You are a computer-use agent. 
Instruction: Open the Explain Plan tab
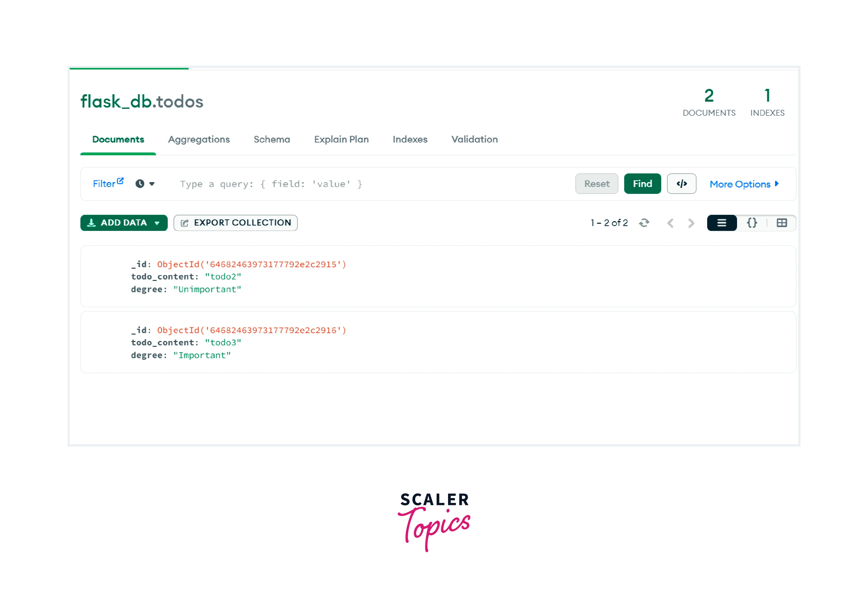point(341,139)
